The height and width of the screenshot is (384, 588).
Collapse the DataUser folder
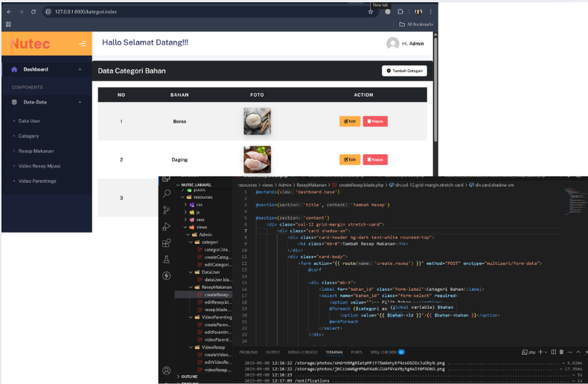point(191,272)
